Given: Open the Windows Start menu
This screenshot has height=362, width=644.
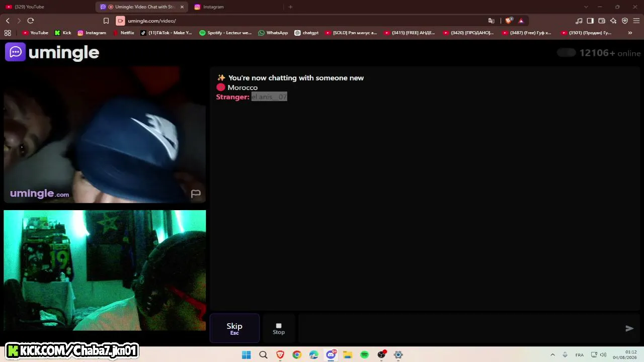Looking at the screenshot, I should [246, 355].
